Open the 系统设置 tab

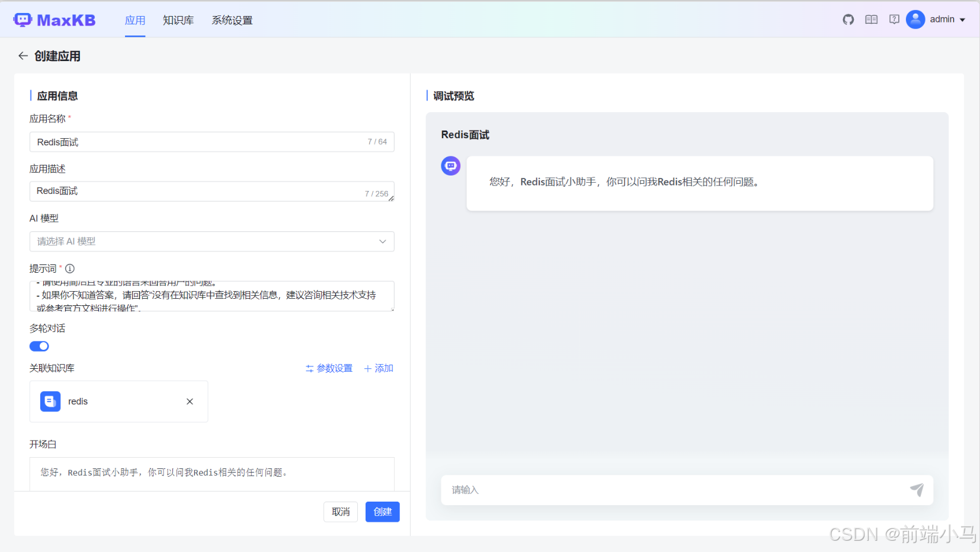point(232,20)
